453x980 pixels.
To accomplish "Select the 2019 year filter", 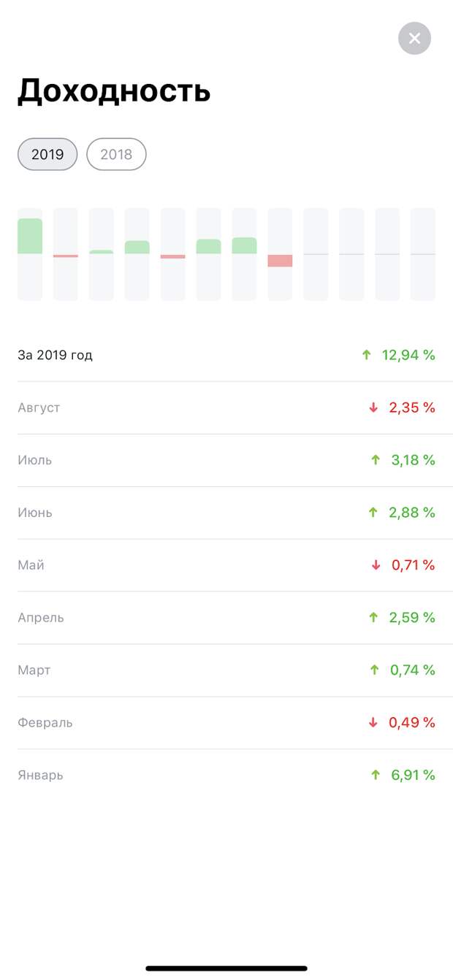I will 47,154.
